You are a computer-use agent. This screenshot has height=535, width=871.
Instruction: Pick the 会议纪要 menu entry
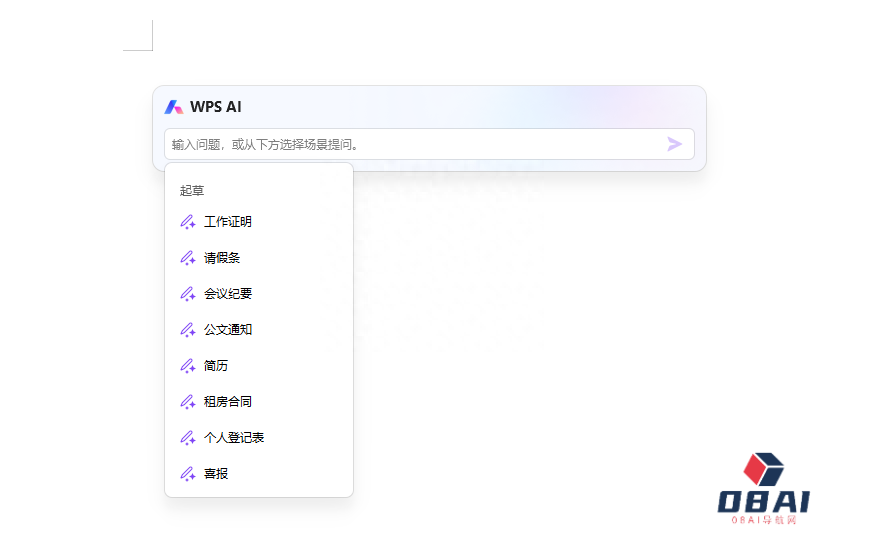coord(228,294)
